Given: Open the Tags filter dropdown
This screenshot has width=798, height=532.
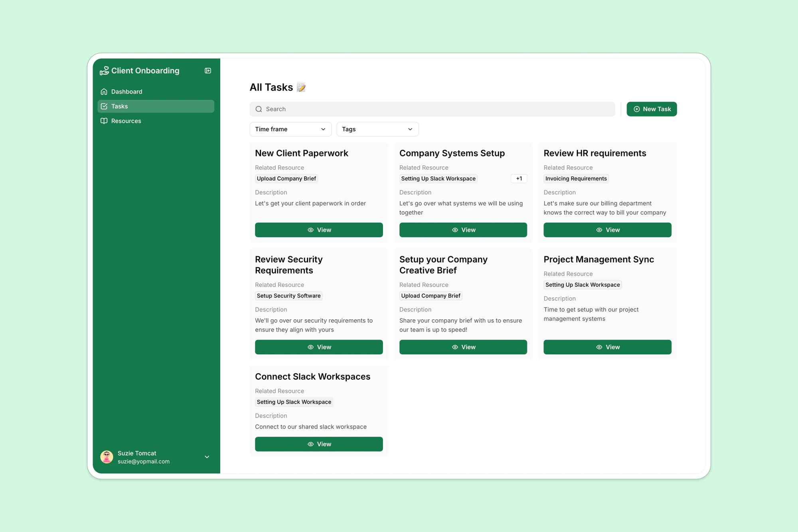Looking at the screenshot, I should [377, 129].
